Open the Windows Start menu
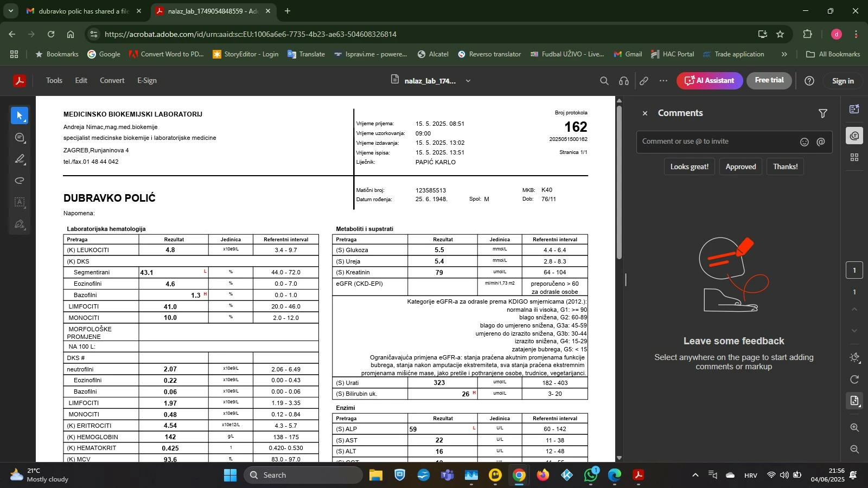Screen dimensions: 868x488 click(x=230, y=476)
